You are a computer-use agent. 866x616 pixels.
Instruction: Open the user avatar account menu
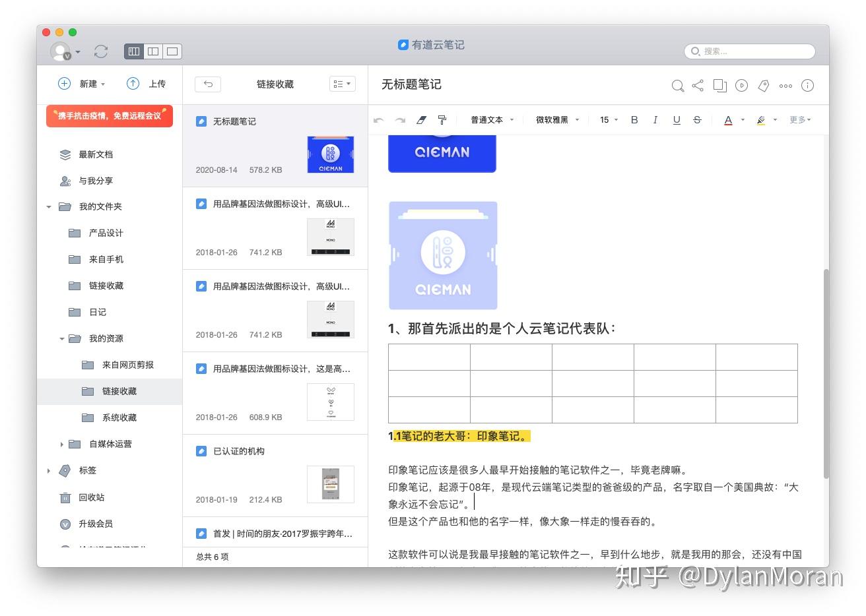click(x=65, y=51)
